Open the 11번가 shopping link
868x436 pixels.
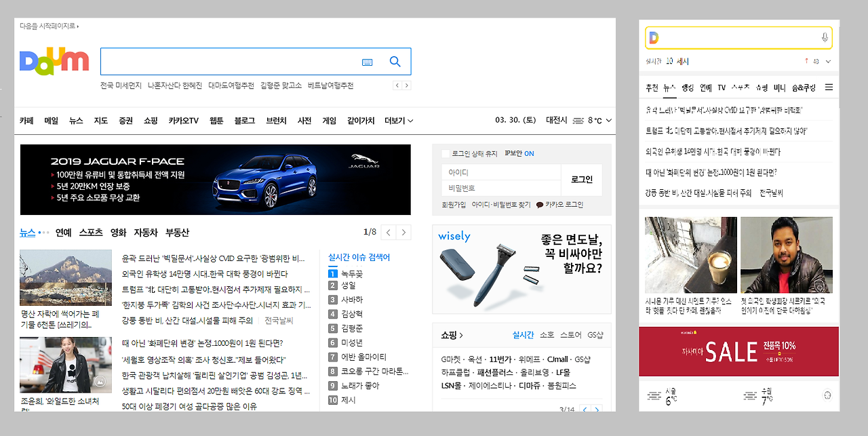500,359
